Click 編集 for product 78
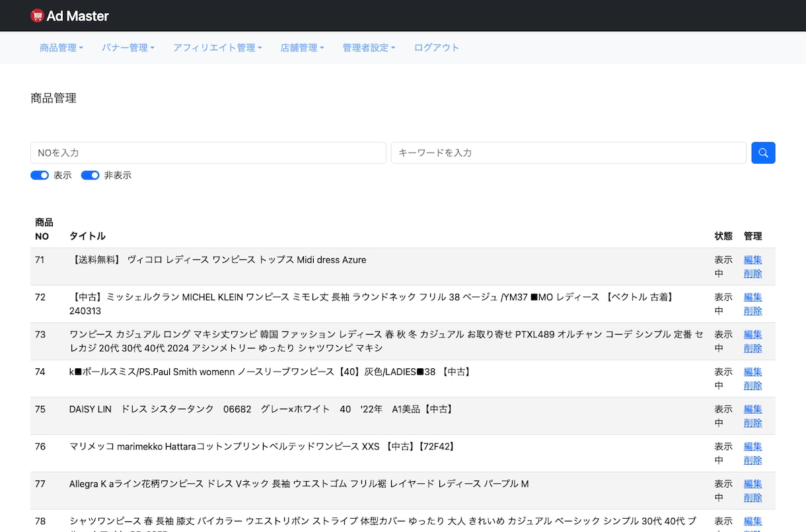Image resolution: width=806 pixels, height=532 pixels. tap(753, 521)
